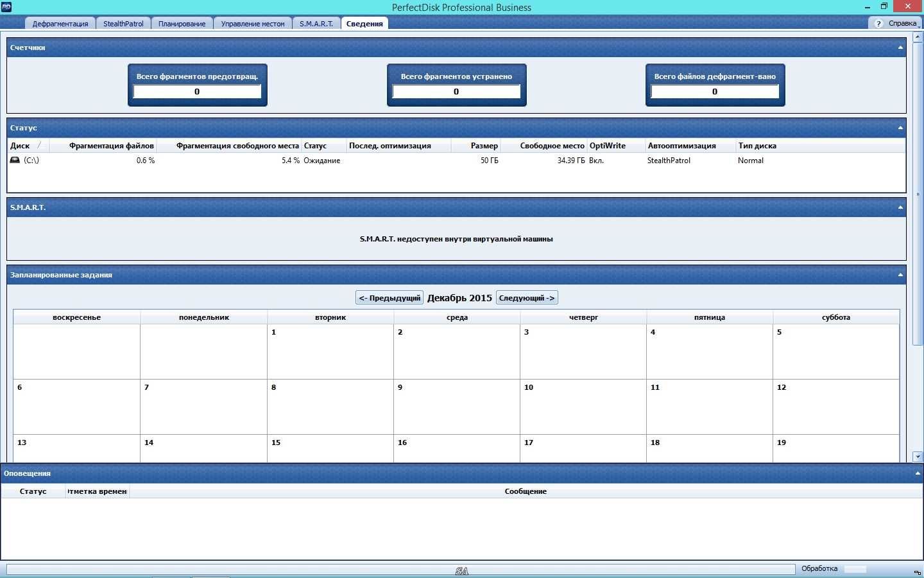The image size is (924, 578).
Task: Open the StealthPatrol tab
Action: tap(123, 24)
